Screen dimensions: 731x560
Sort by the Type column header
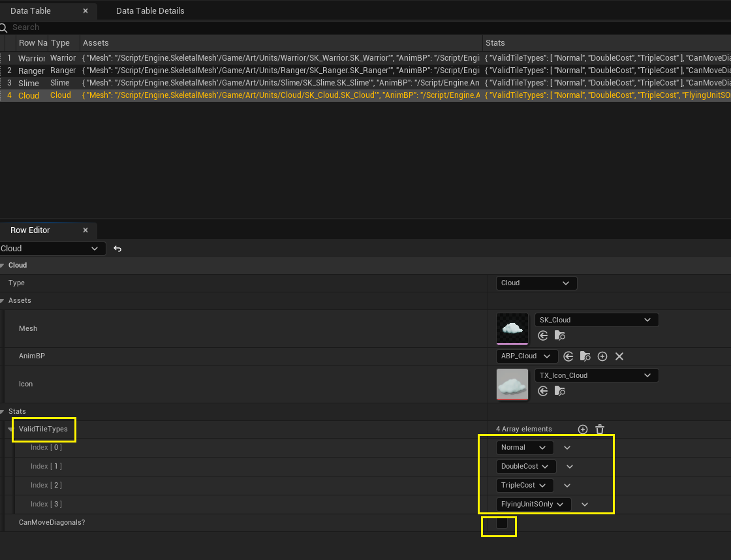coord(64,43)
